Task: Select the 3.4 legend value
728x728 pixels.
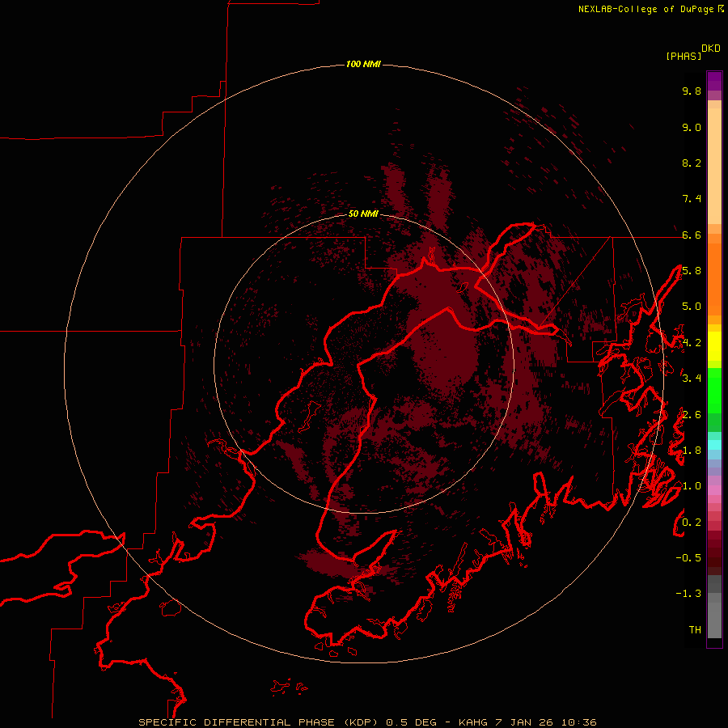Action: click(692, 379)
